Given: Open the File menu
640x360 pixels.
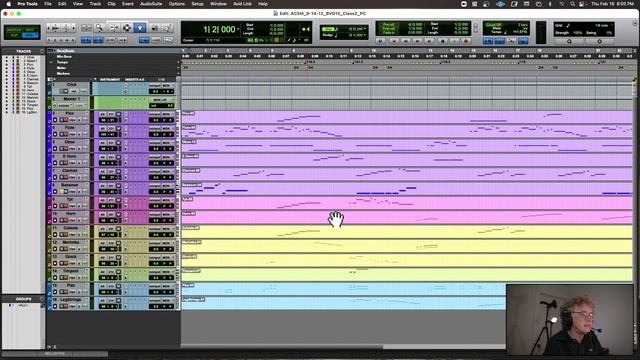Looking at the screenshot, I should coord(48,4).
